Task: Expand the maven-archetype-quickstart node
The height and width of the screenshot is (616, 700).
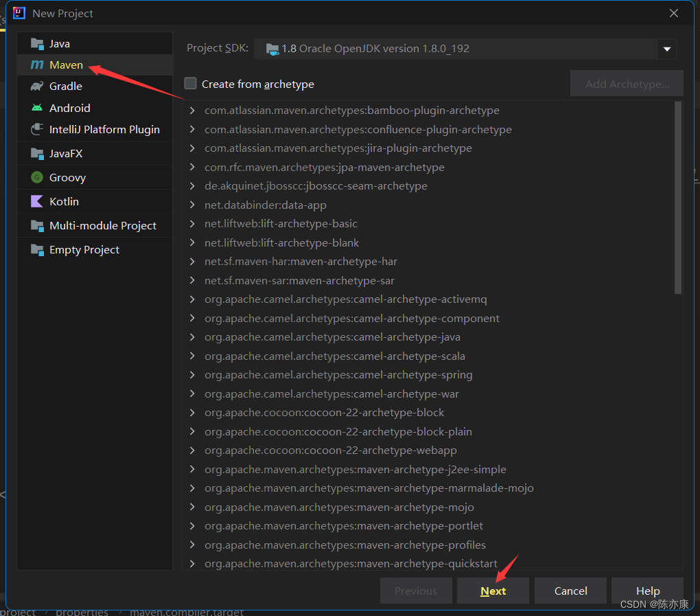Action: (192, 564)
